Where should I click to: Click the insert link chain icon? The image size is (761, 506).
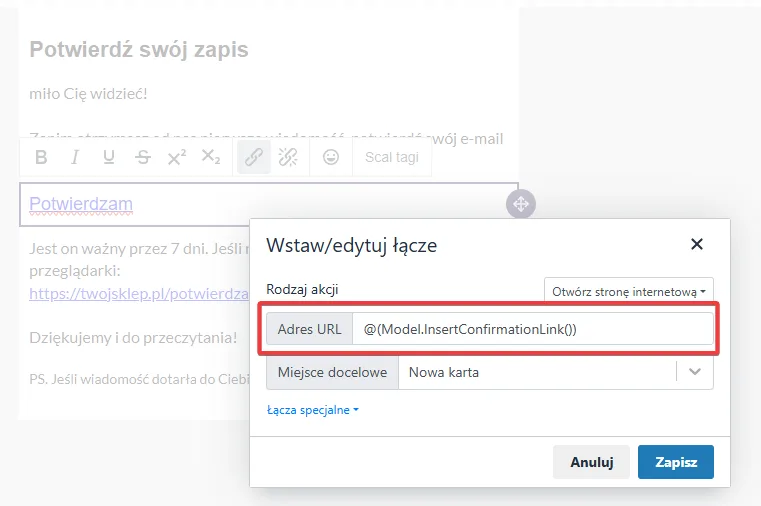click(x=254, y=157)
